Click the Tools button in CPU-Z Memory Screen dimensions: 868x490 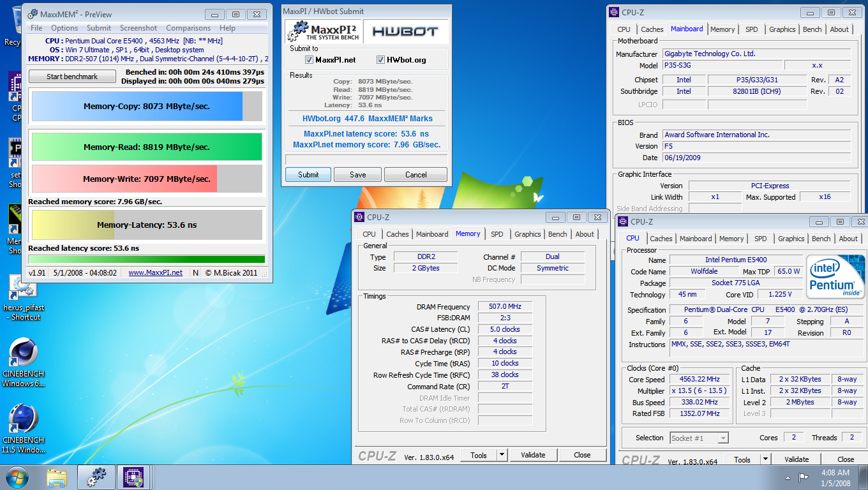(479, 455)
